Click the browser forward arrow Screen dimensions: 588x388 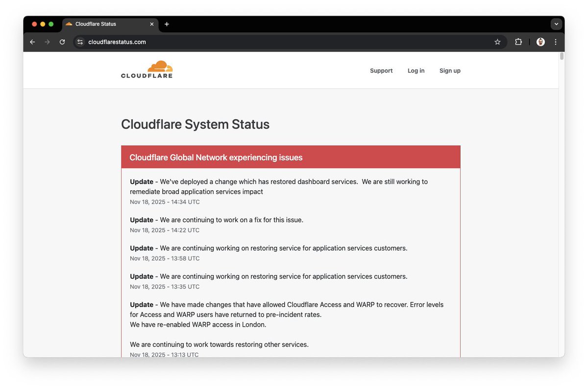click(48, 42)
